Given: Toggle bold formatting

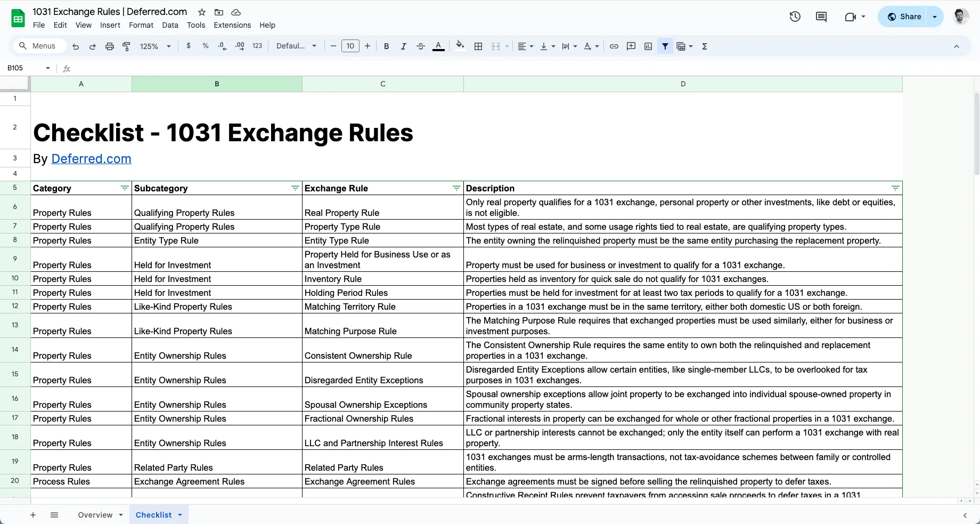Looking at the screenshot, I should 387,46.
